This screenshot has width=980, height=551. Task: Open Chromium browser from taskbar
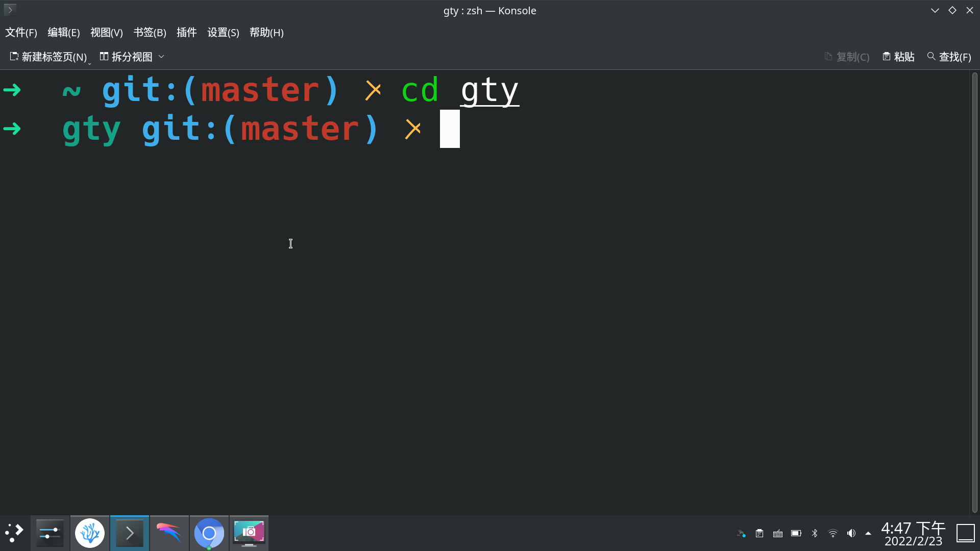pos(209,533)
